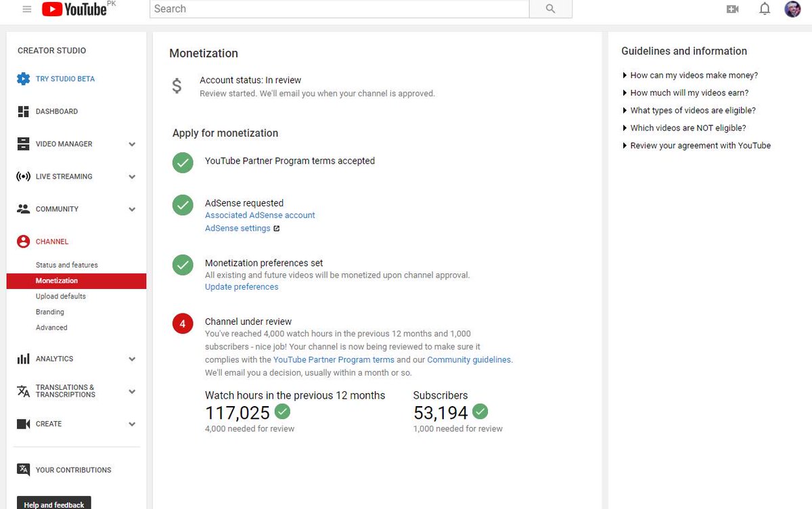Click Update preferences link

tap(242, 287)
